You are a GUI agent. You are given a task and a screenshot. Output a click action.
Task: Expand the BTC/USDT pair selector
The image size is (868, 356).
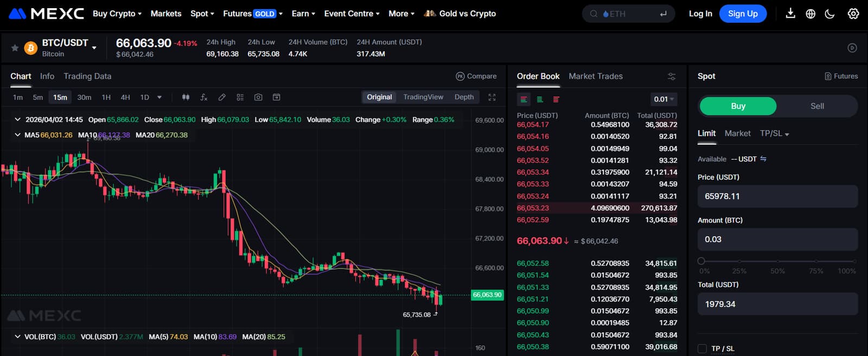[94, 48]
